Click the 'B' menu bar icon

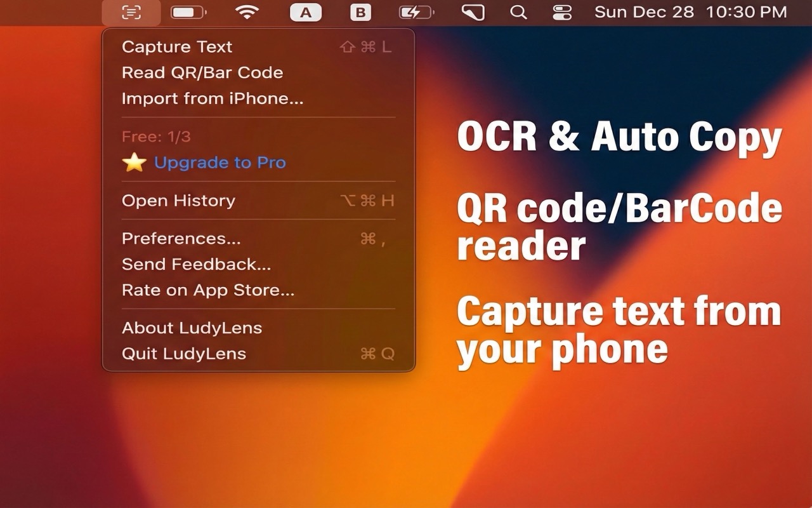[360, 12]
